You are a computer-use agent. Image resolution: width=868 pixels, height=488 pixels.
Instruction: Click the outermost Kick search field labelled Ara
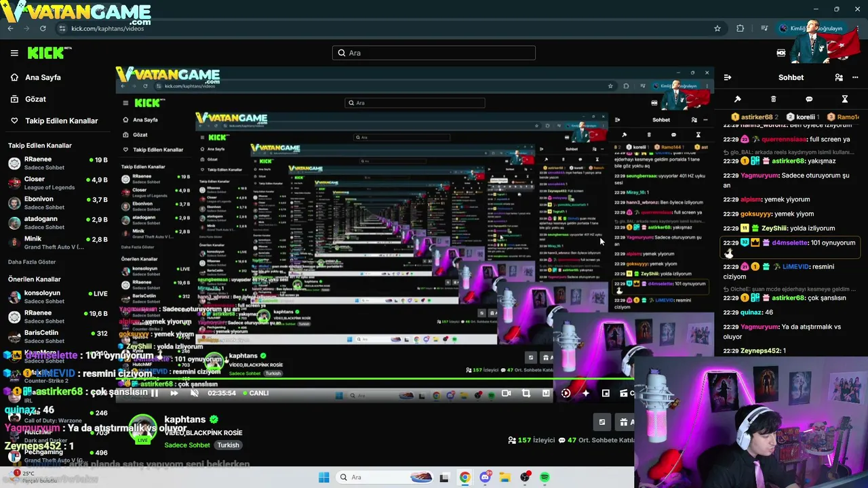434,53
